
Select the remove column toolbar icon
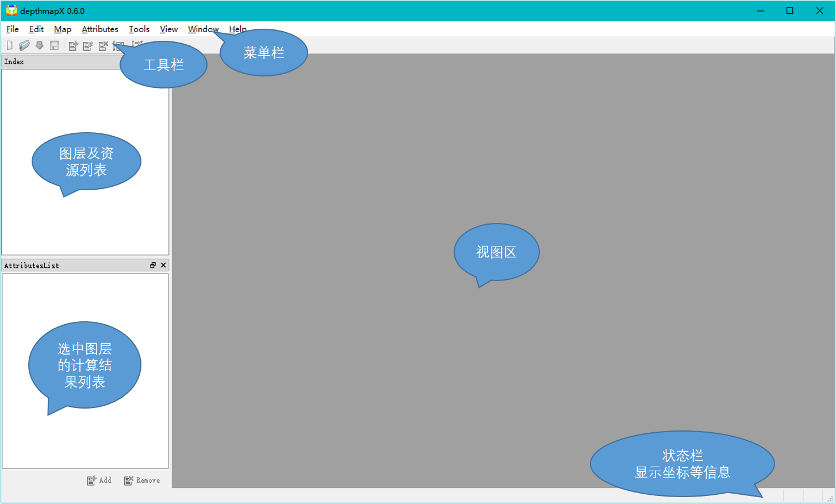coord(103,45)
